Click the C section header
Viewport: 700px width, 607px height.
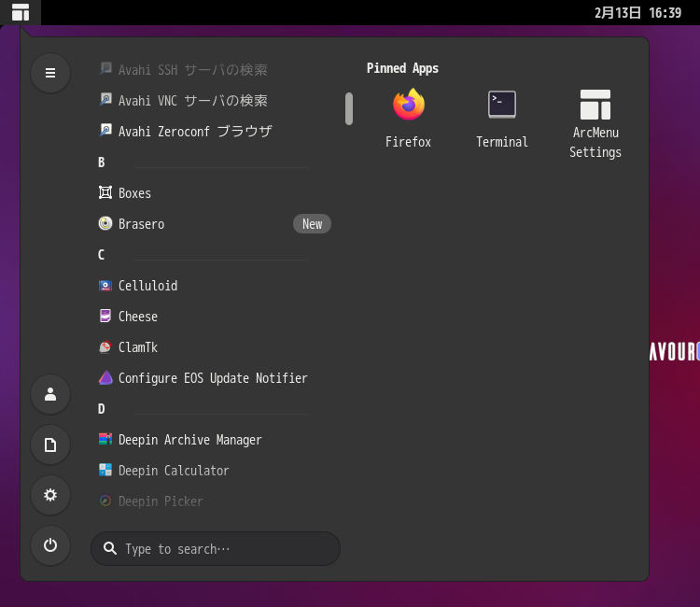pos(102,255)
